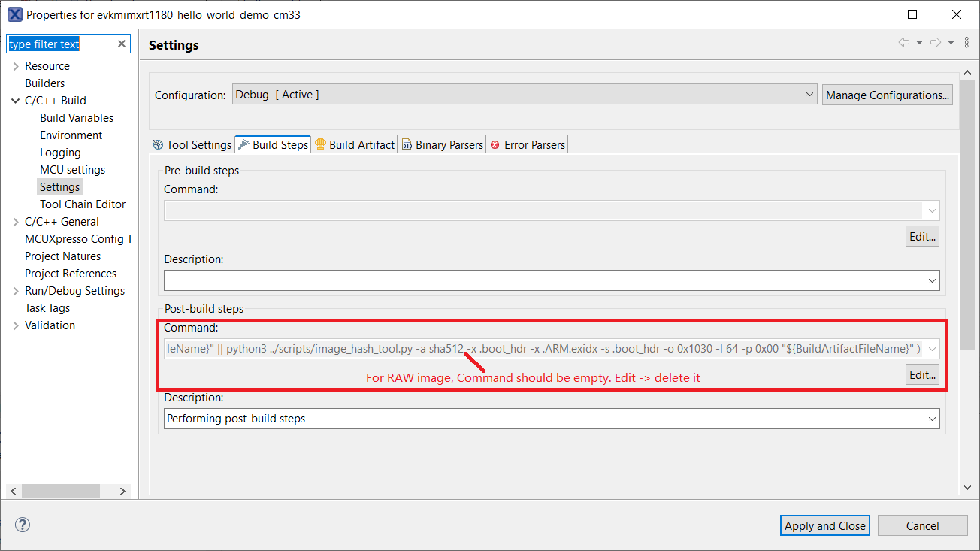Switch to the Build Artifact tab
The image size is (980, 551).
(355, 144)
